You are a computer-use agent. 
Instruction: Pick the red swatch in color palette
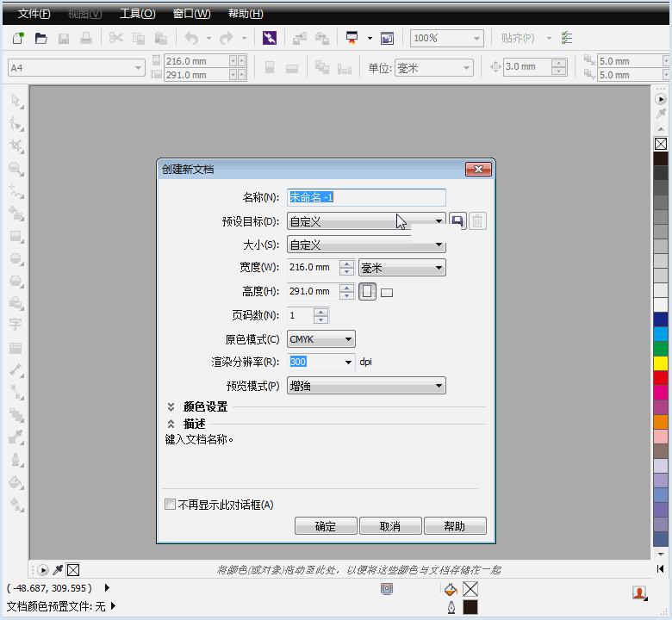coord(661,377)
